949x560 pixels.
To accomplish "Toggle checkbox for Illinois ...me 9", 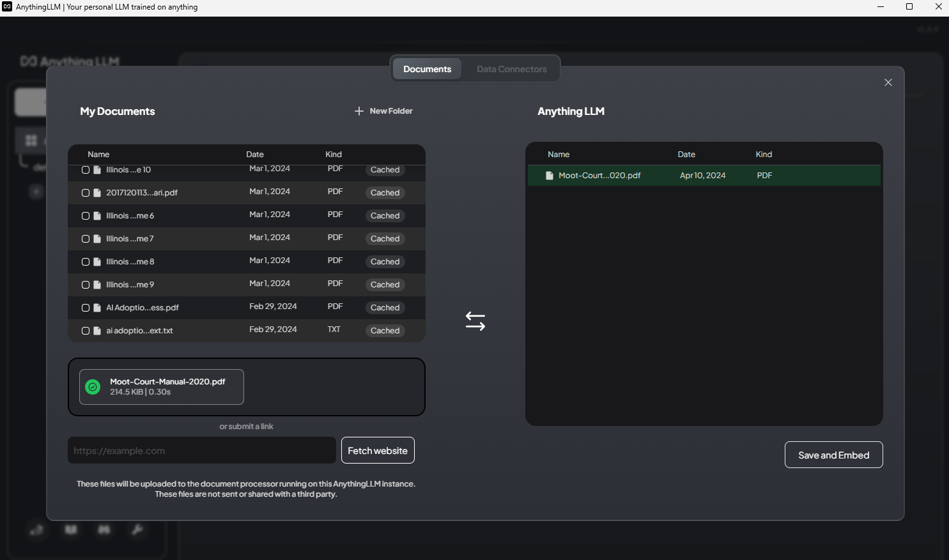I will [86, 285].
